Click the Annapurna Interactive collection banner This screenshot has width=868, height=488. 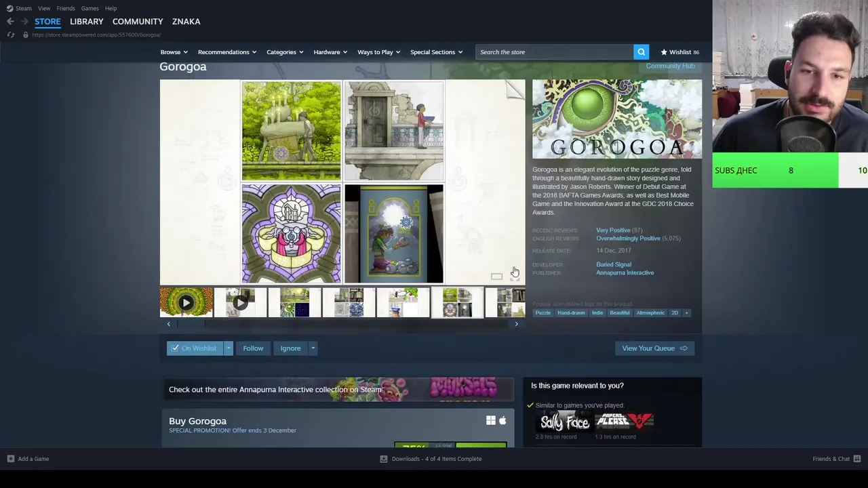pyautogui.click(x=338, y=390)
